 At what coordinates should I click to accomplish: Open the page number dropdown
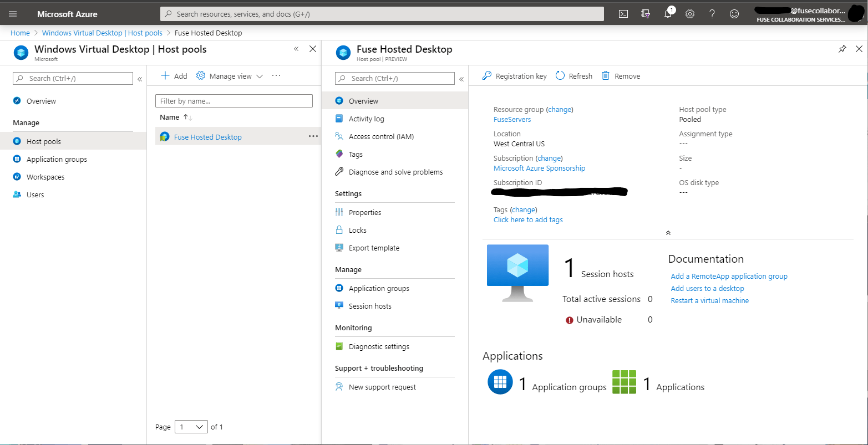(x=191, y=427)
